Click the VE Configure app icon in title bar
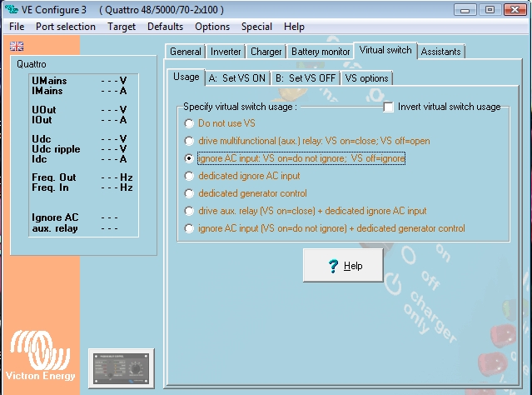The width and height of the screenshot is (532, 395). coord(11,9)
